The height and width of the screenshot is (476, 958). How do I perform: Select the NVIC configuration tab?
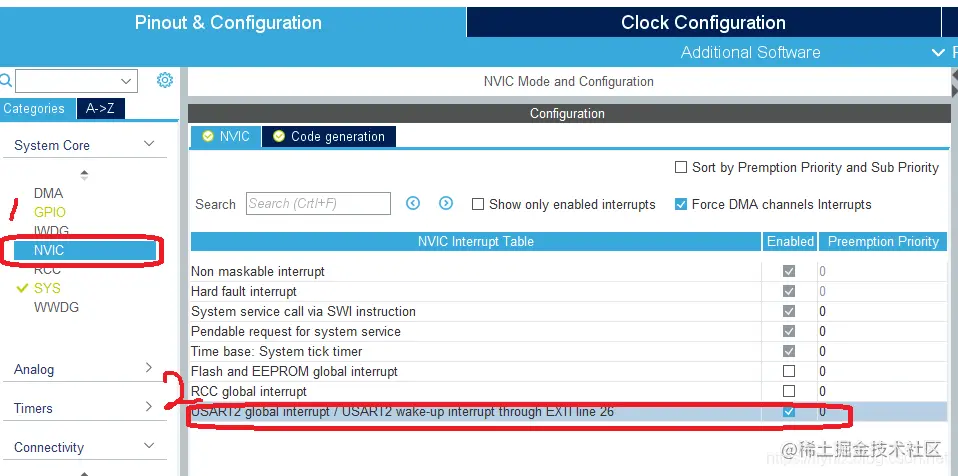click(226, 136)
